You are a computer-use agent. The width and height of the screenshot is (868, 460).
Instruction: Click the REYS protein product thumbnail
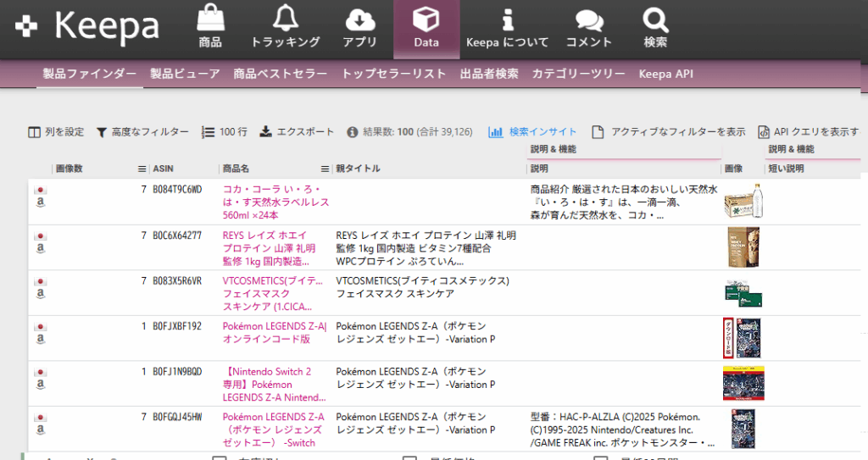[x=742, y=247]
